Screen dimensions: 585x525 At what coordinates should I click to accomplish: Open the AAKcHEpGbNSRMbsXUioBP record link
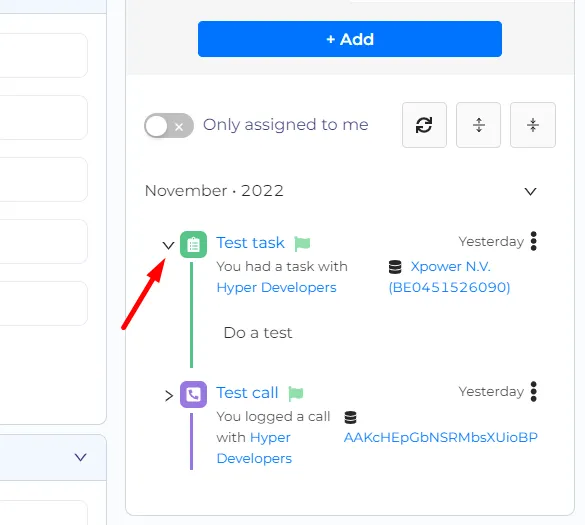coord(441,437)
